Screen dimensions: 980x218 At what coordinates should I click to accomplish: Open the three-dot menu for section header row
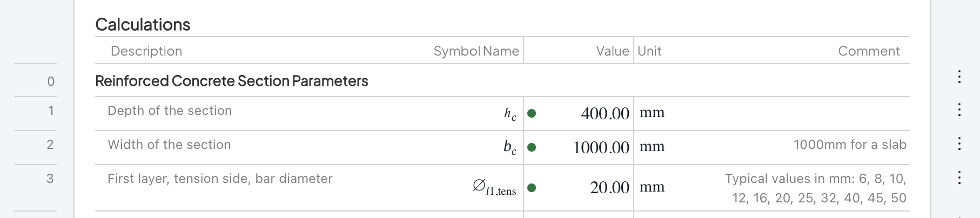click(x=959, y=77)
